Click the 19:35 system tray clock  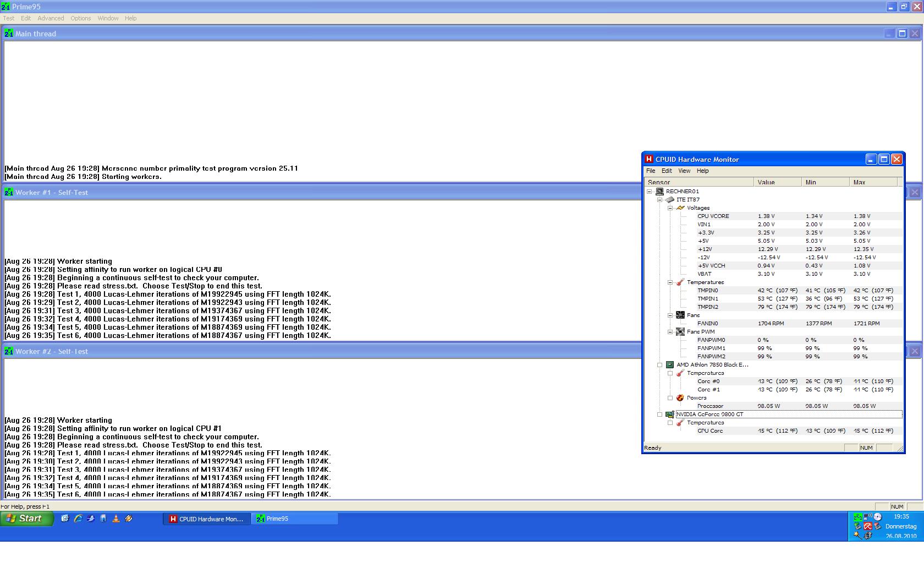pyautogui.click(x=901, y=517)
